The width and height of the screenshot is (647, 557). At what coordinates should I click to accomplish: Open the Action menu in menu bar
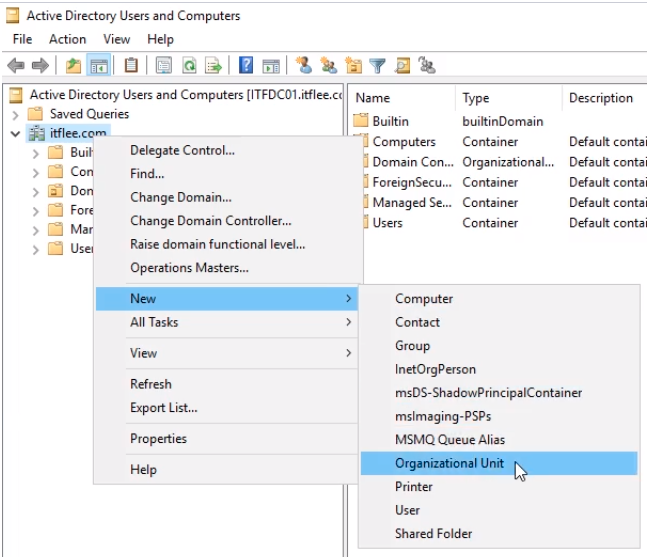67,39
